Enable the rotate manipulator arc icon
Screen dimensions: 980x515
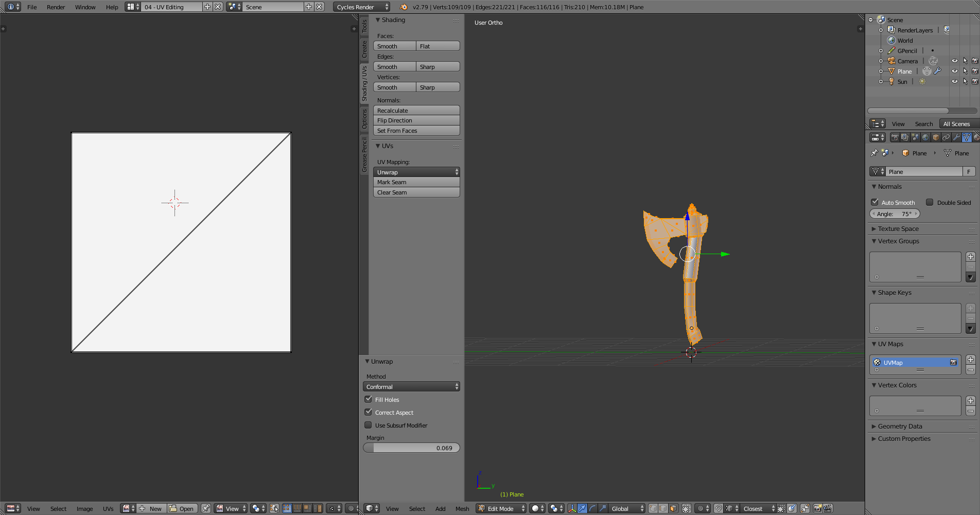pyautogui.click(x=592, y=508)
